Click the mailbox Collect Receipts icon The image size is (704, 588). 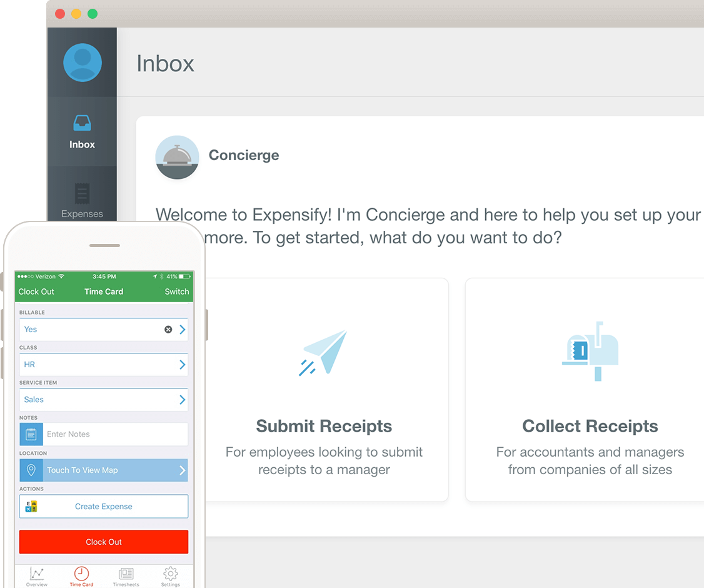[590, 352]
